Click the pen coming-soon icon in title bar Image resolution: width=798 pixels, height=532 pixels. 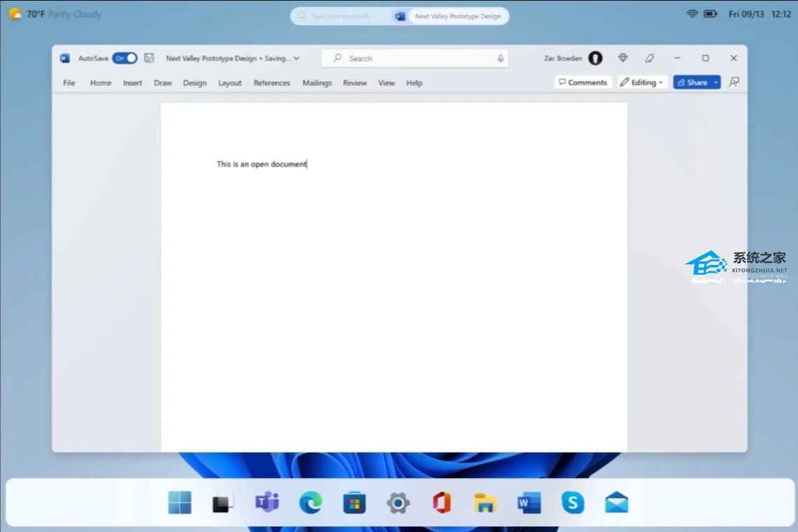coord(650,58)
